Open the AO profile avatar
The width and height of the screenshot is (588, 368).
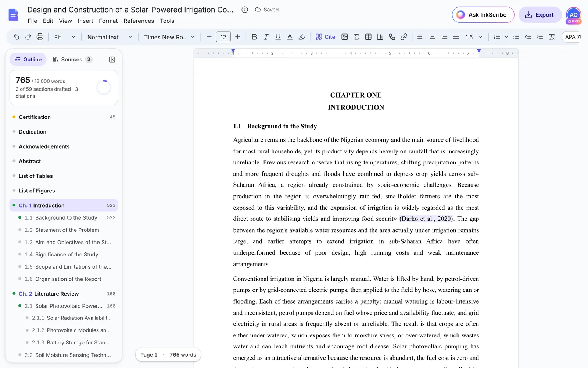[x=573, y=15]
